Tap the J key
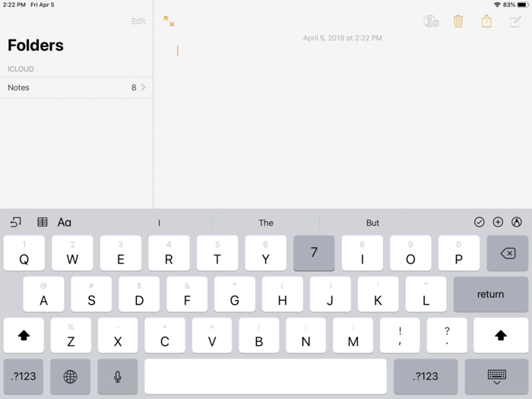Viewport: 532px width, 399px height. (x=330, y=294)
